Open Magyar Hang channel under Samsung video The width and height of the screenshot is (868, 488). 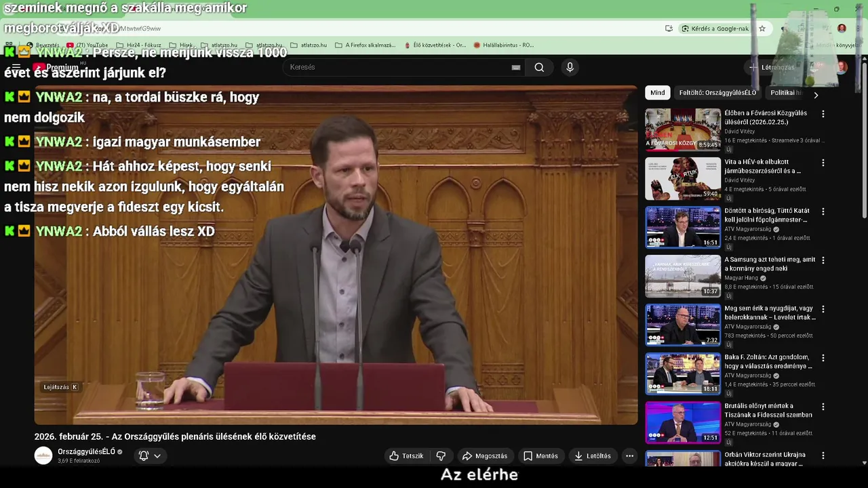(741, 278)
